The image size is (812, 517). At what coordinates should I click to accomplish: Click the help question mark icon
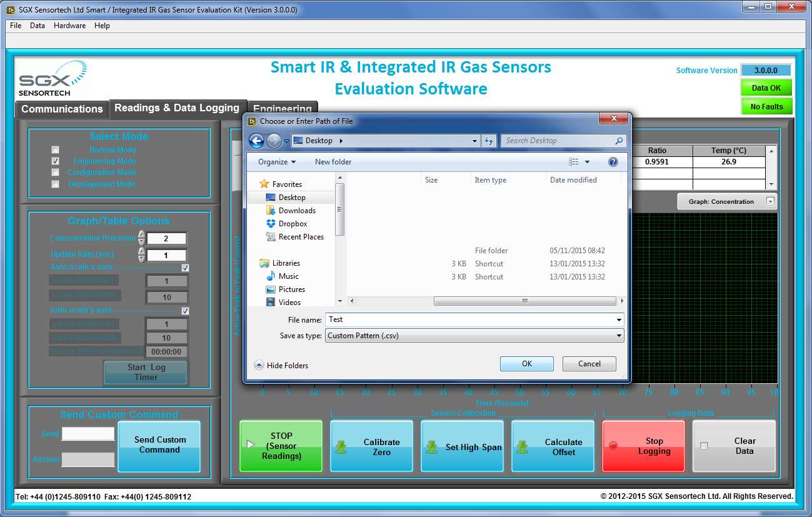[613, 162]
